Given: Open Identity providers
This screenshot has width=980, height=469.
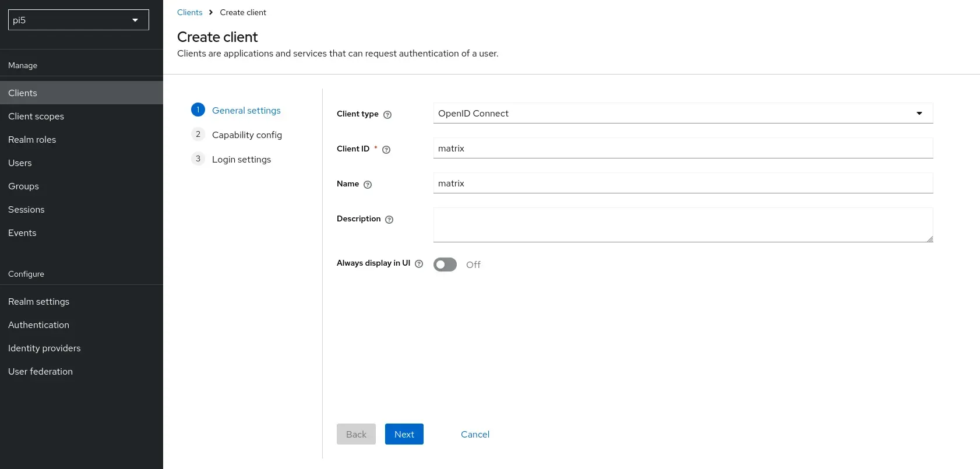Looking at the screenshot, I should click(x=82, y=348).
